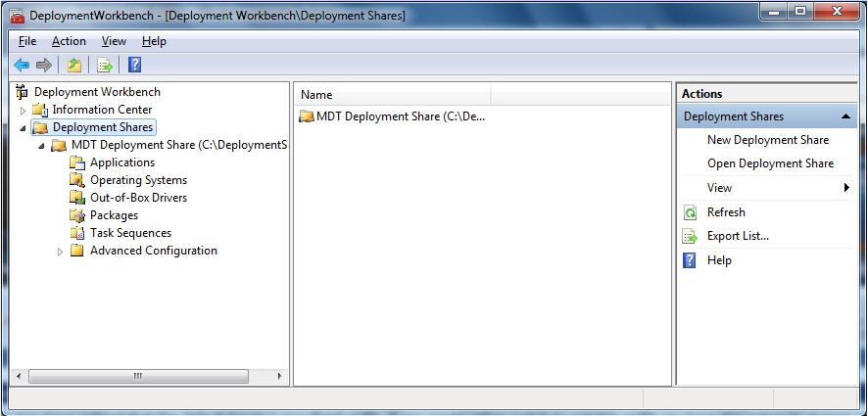This screenshot has height=416, width=868.
Task: Click the DeploymentWorkbench title bar app icon
Action: pyautogui.click(x=18, y=16)
